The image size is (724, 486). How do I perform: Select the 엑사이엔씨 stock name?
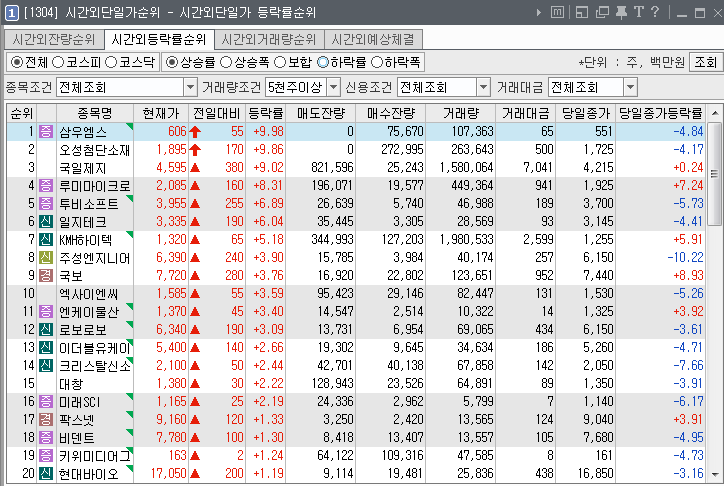pyautogui.click(x=89, y=294)
